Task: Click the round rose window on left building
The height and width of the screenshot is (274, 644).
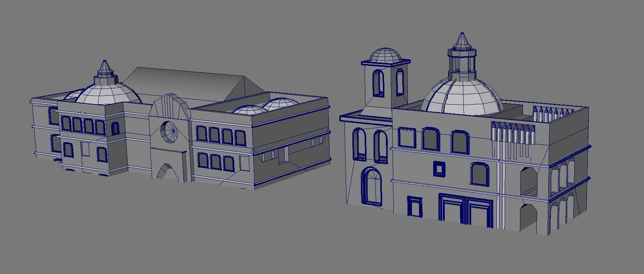Action: coord(170,131)
